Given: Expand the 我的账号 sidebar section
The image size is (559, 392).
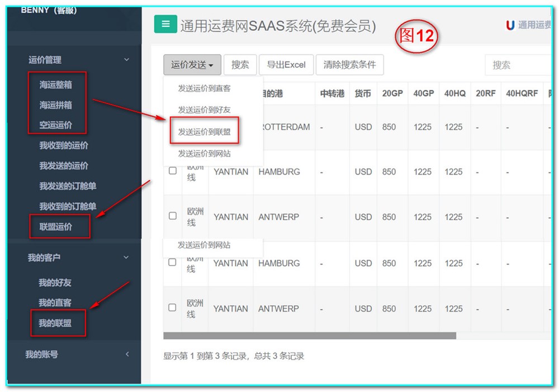Looking at the screenshot, I should 127,354.
